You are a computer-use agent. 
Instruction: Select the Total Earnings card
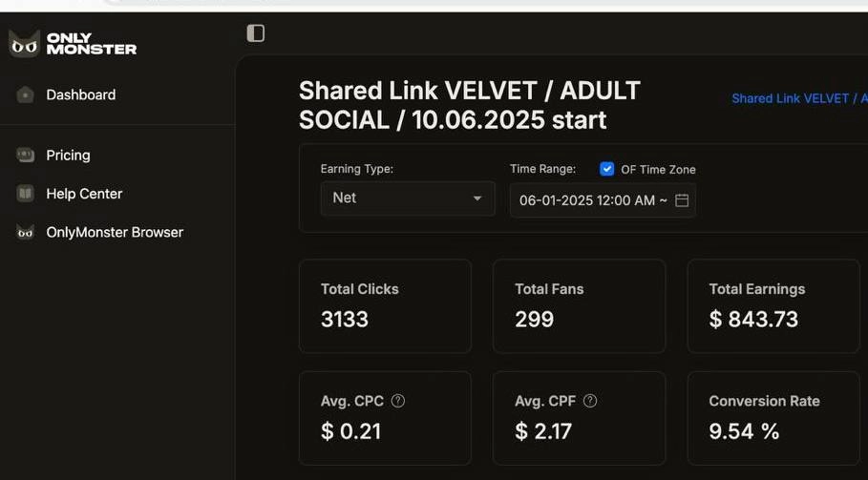click(x=773, y=306)
